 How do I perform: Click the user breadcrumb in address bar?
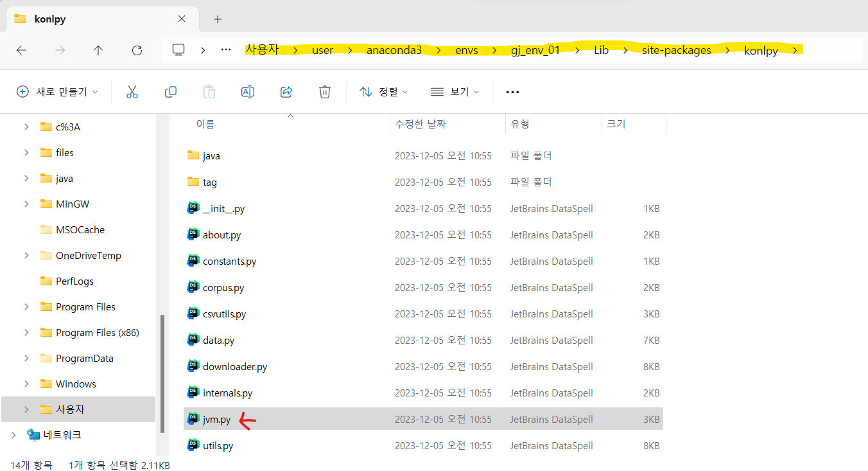coord(323,50)
